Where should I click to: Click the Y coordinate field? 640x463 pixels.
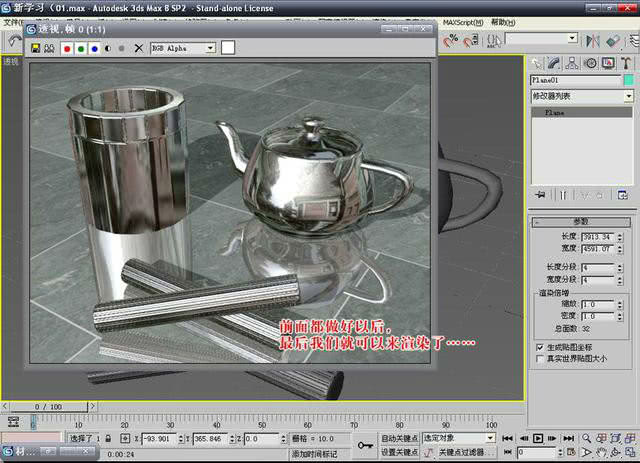pyautogui.click(x=211, y=439)
